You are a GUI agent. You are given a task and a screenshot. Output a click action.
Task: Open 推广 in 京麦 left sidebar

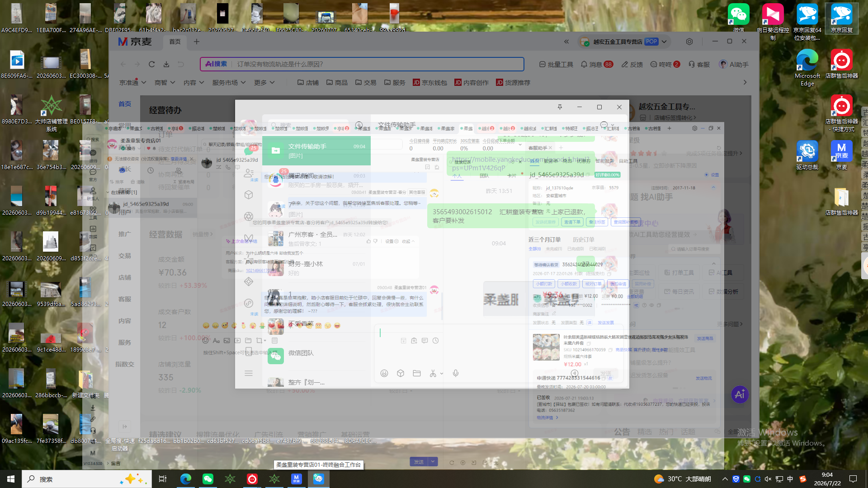pos(125,234)
